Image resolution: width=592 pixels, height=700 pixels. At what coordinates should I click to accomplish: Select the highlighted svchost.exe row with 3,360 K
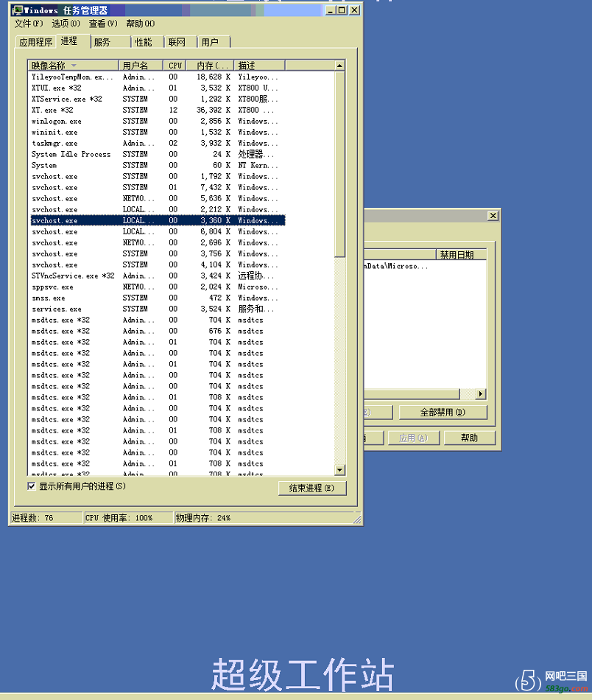tap(158, 220)
